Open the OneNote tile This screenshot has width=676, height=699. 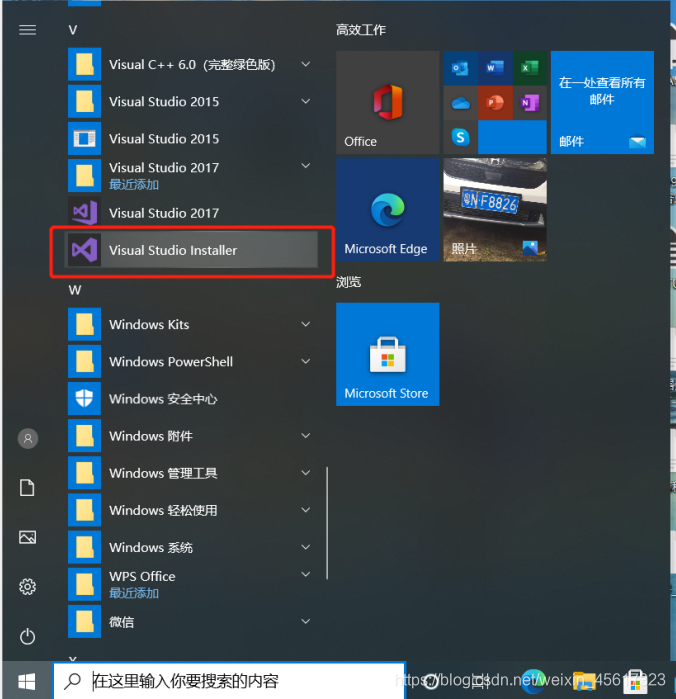[530, 103]
